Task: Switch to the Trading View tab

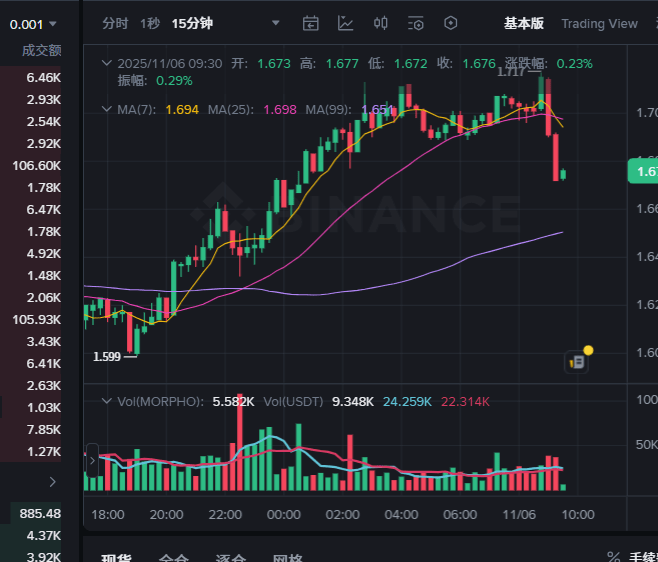Action: [x=599, y=23]
